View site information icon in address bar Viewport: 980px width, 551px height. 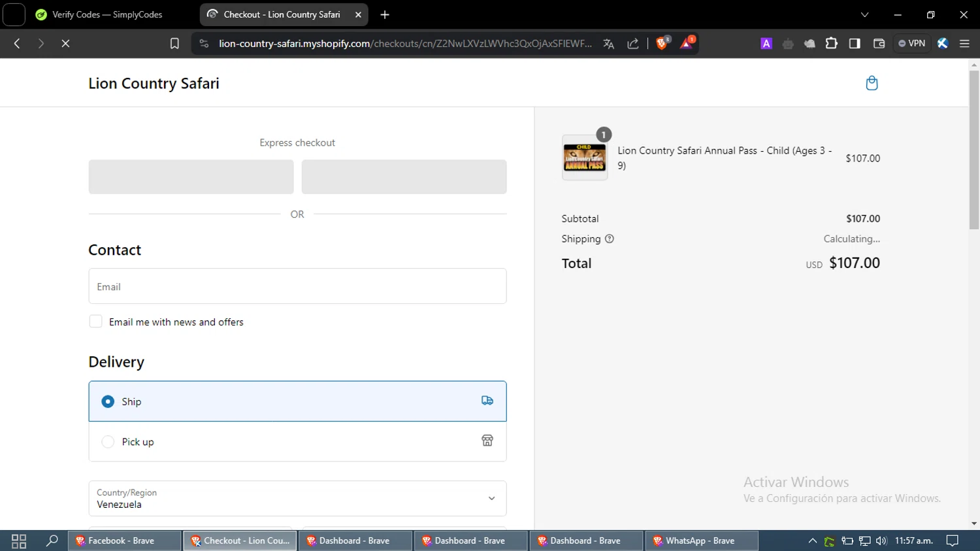click(204, 44)
